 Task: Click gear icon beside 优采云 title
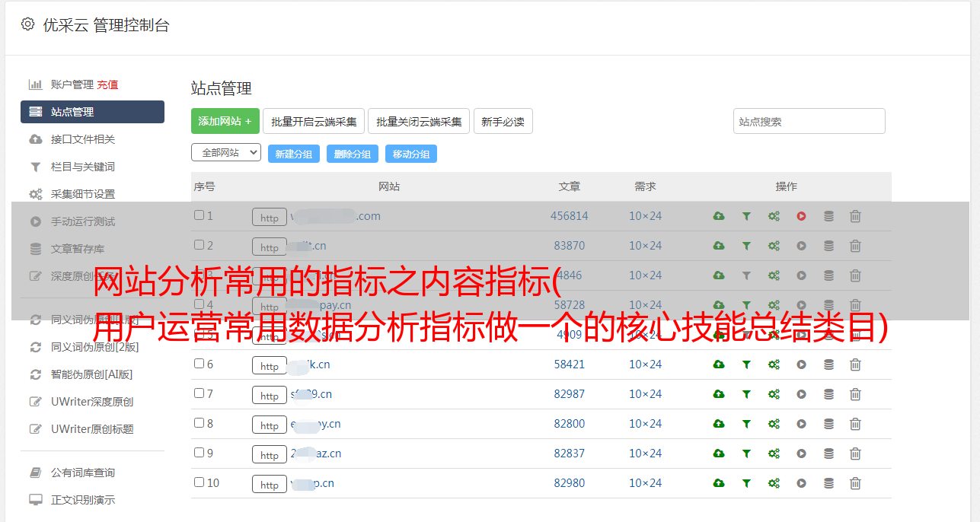tap(28, 24)
